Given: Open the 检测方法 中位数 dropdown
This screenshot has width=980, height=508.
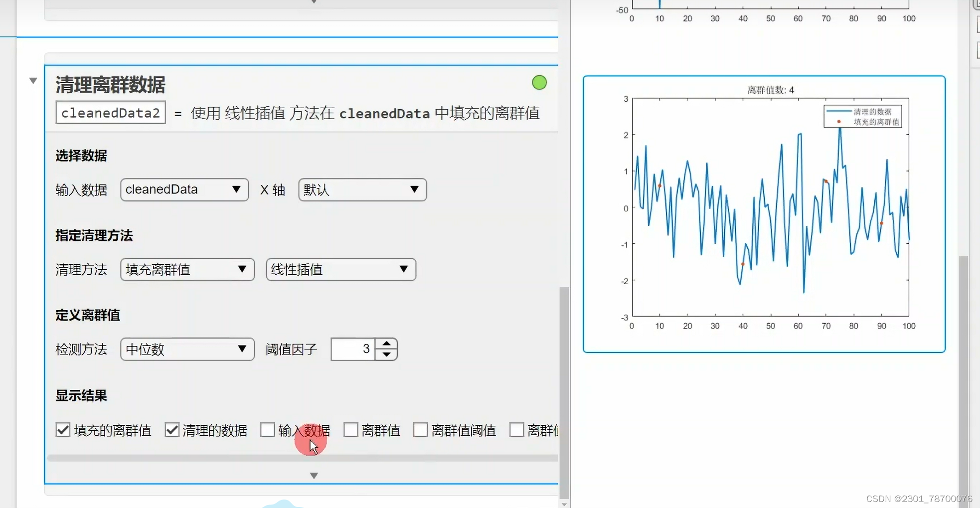Looking at the screenshot, I should [x=187, y=349].
